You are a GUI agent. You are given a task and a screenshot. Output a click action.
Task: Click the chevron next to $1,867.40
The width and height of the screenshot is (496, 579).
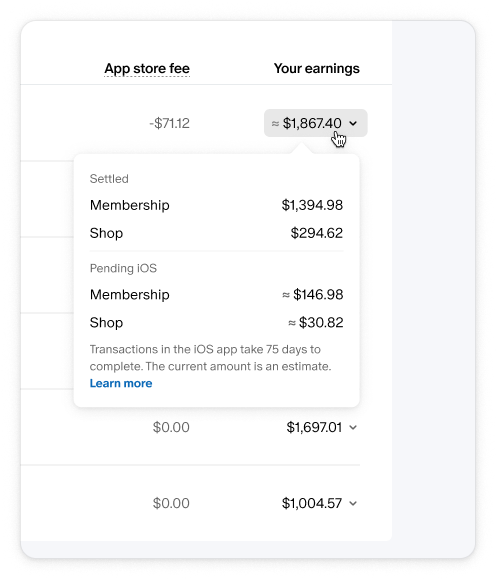coord(353,123)
